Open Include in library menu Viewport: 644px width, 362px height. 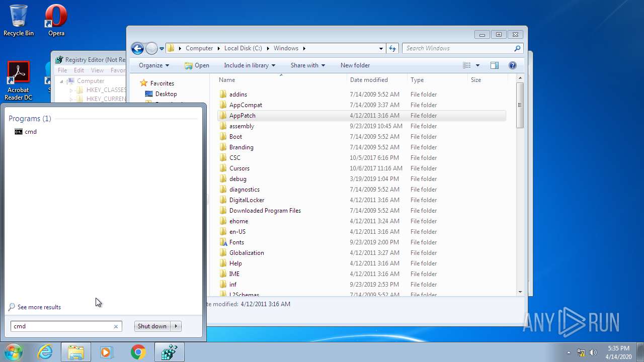point(250,65)
